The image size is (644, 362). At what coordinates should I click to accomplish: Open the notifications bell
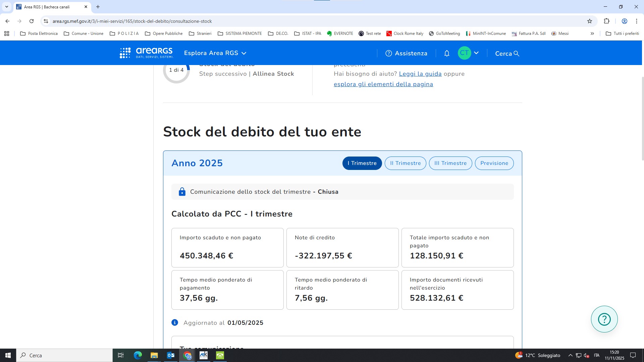click(447, 53)
